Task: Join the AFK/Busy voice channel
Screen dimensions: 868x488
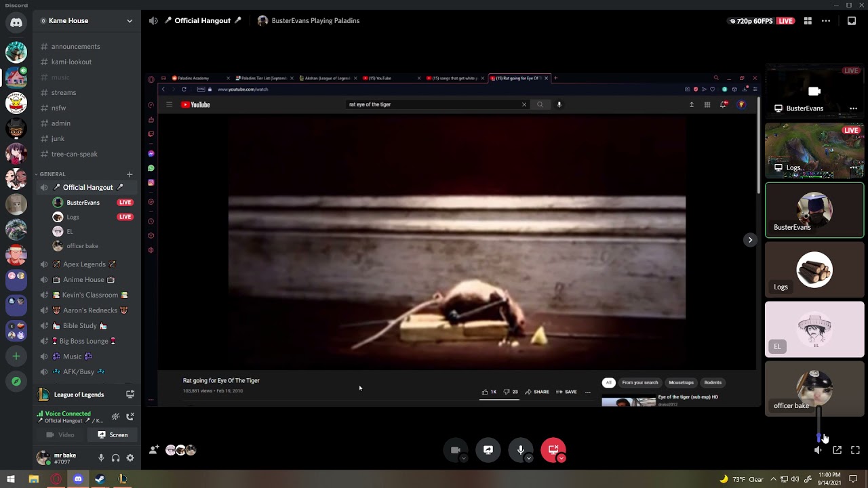Action: 87,372
